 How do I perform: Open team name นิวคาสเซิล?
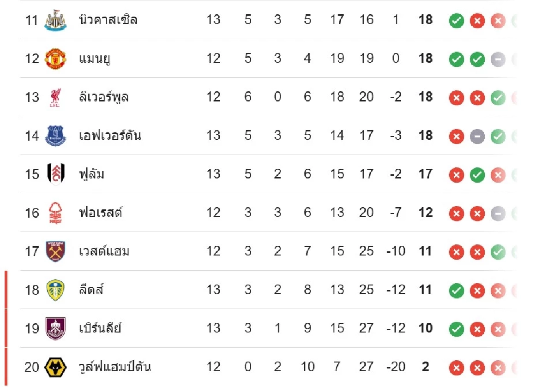(x=108, y=20)
